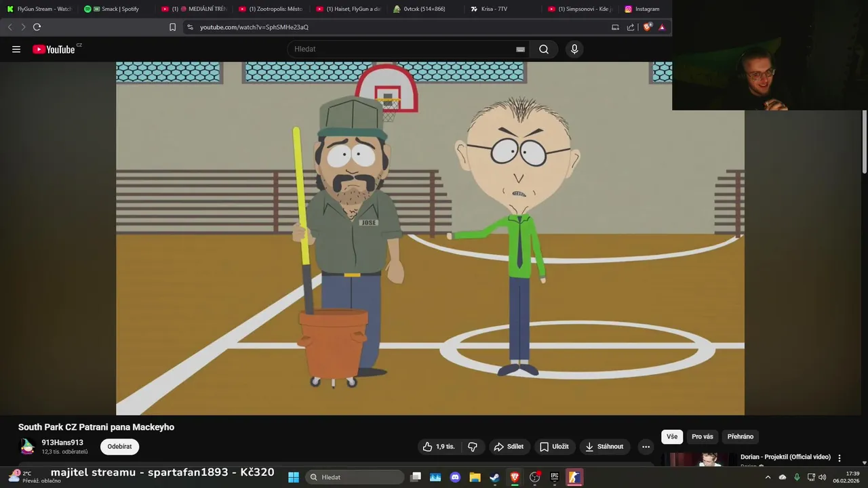Click the cast/screen icon in address bar
The width and height of the screenshot is (868, 488).
point(615,27)
